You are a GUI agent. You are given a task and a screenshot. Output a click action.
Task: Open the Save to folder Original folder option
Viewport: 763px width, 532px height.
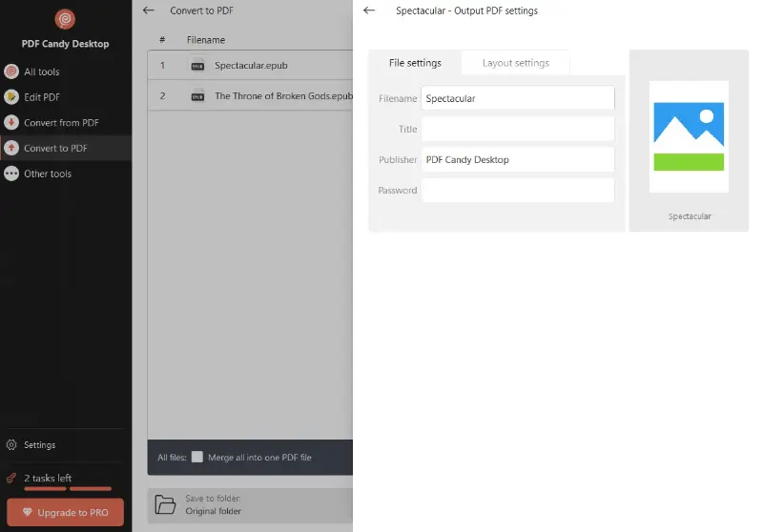pos(250,505)
